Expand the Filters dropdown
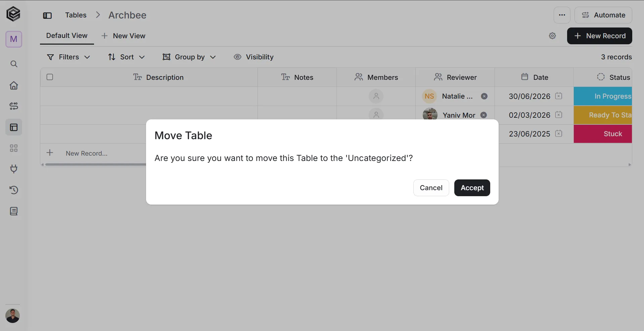Viewport: 644px width, 331px height. (x=68, y=57)
